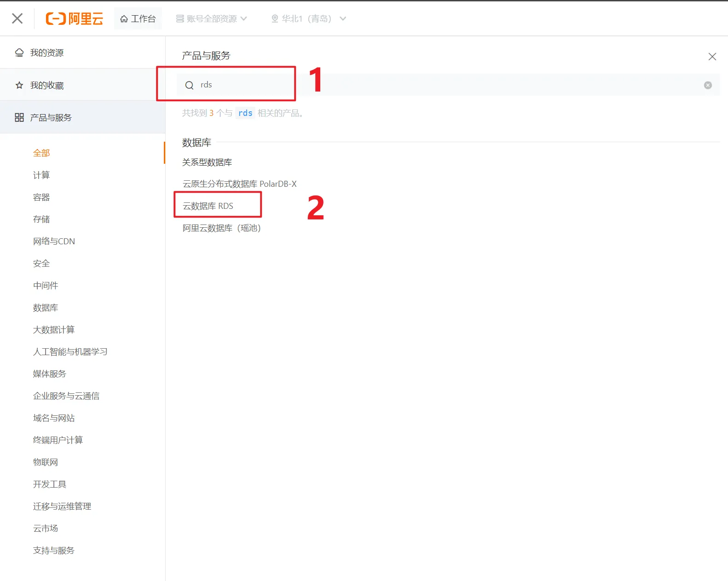728x581 pixels.
Task: Expand region selector 华北1（青岛）
Action: (308, 19)
